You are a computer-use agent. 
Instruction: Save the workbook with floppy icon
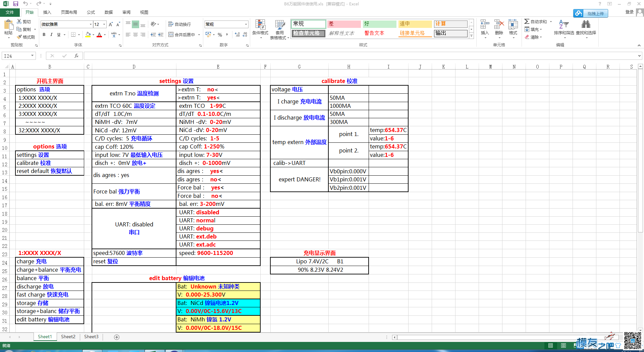point(15,4)
